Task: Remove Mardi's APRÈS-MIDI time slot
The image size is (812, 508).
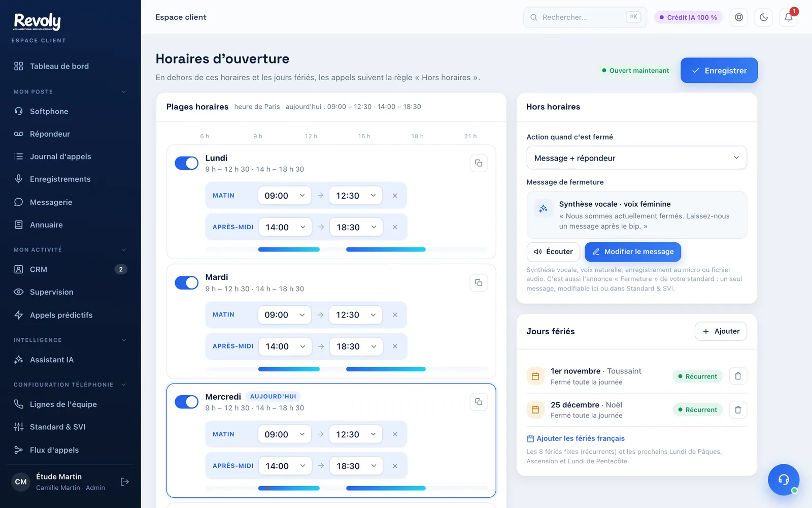Action: (x=395, y=346)
